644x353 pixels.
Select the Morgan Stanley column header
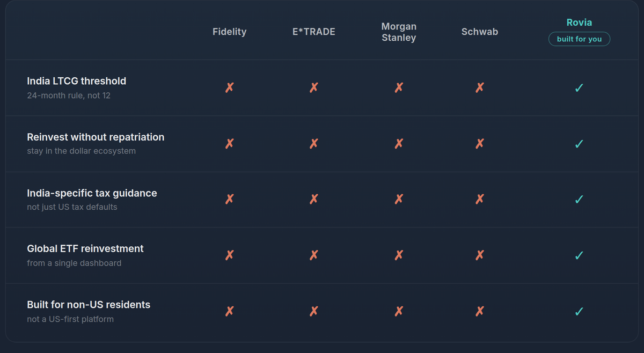click(399, 32)
